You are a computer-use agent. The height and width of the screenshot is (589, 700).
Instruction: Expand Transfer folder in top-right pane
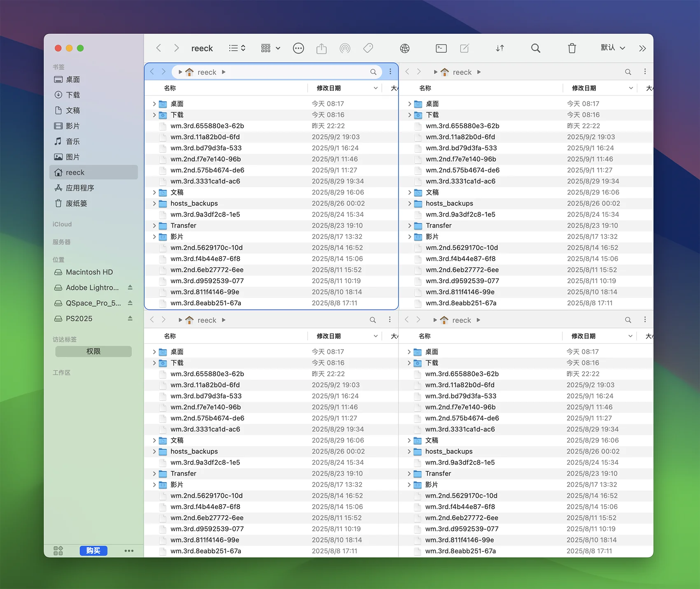pos(409,226)
